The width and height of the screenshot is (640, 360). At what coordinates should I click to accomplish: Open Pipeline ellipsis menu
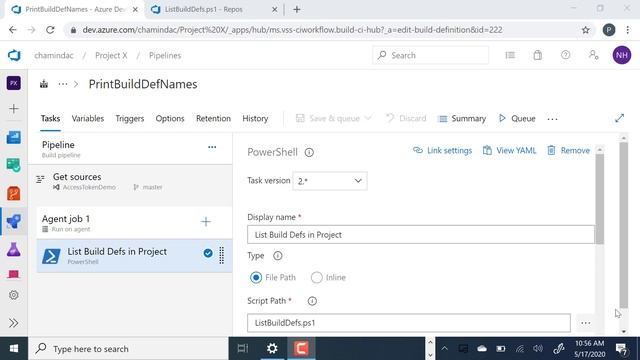tap(212, 147)
